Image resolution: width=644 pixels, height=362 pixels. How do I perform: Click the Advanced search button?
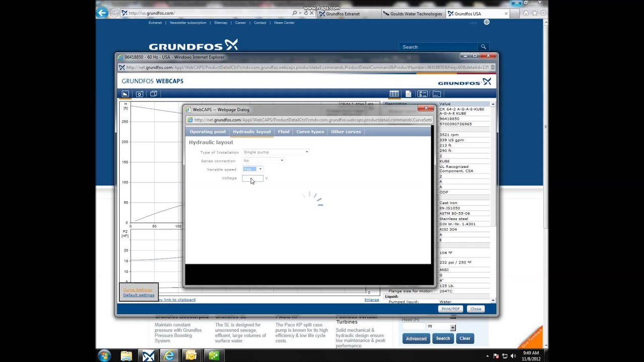pos(416,338)
